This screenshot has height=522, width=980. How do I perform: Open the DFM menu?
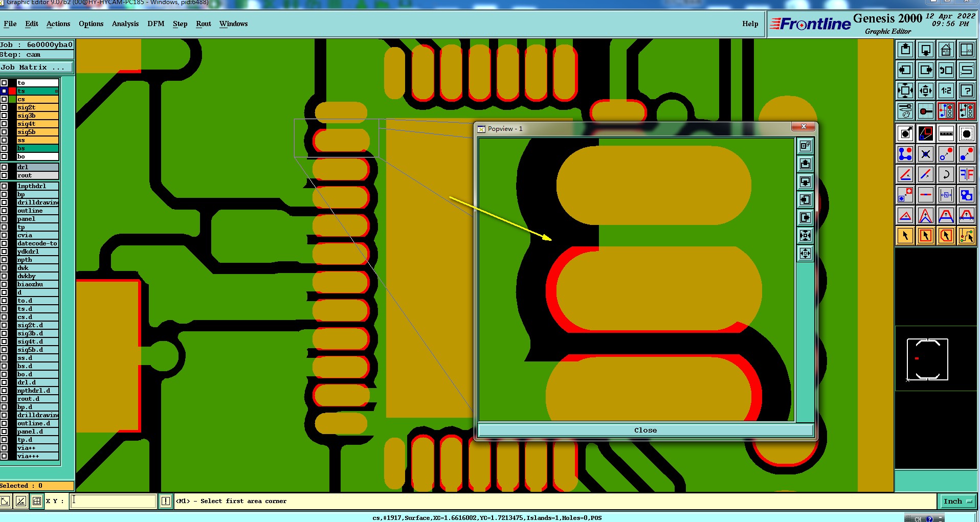coord(156,24)
